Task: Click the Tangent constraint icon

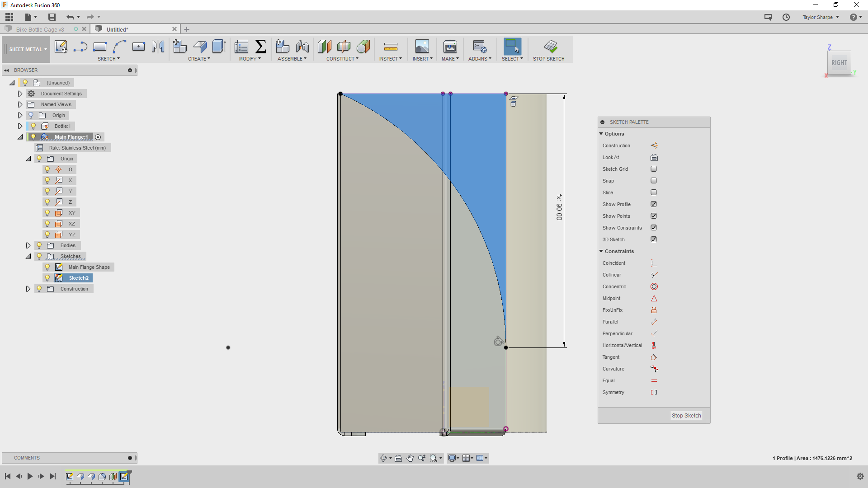Action: [654, 357]
